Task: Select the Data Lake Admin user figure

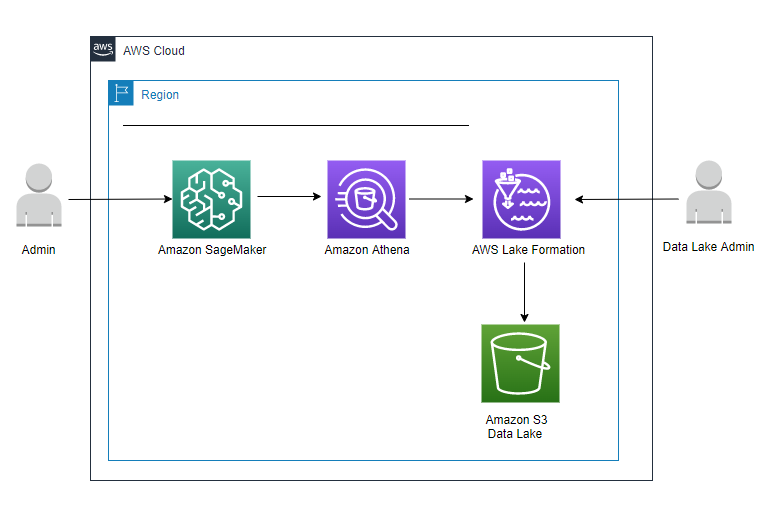Action: click(x=709, y=192)
